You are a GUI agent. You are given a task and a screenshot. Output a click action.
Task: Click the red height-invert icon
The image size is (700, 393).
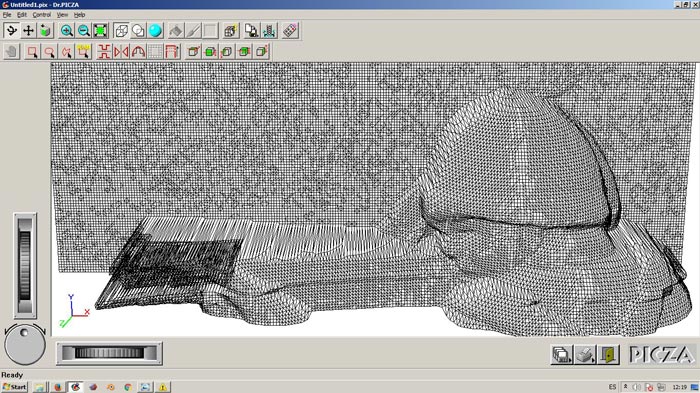click(x=104, y=51)
